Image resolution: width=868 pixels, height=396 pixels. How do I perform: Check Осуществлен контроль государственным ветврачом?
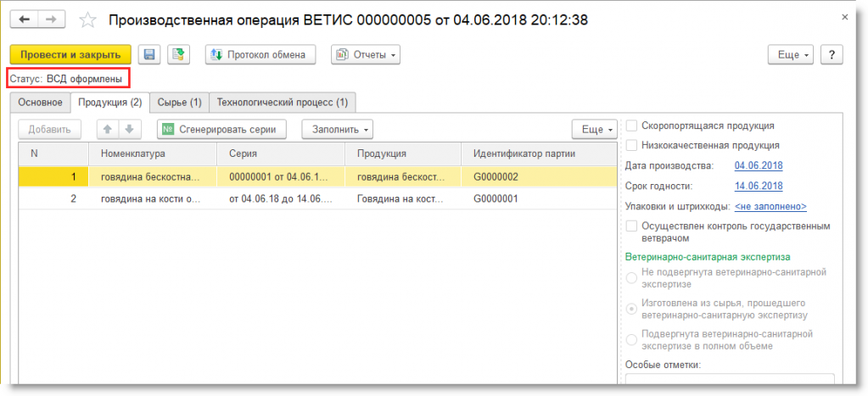[x=631, y=226]
